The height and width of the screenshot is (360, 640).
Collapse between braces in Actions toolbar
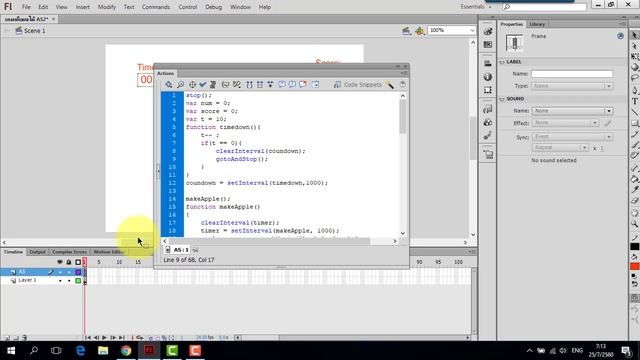[x=249, y=84]
